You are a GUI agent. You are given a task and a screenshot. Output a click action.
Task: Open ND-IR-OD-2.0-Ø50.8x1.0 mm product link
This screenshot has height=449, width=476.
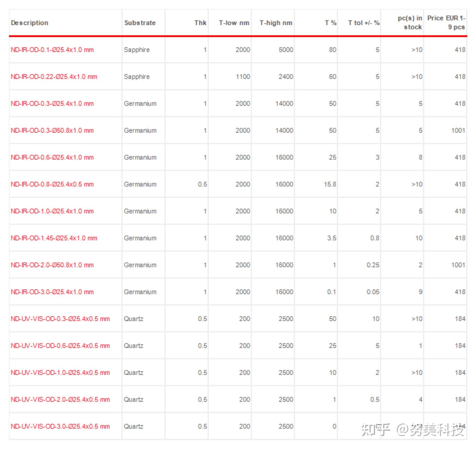point(52,265)
